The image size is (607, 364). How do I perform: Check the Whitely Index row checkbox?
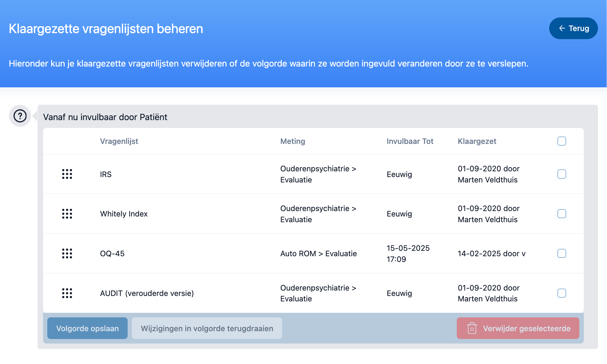click(562, 214)
